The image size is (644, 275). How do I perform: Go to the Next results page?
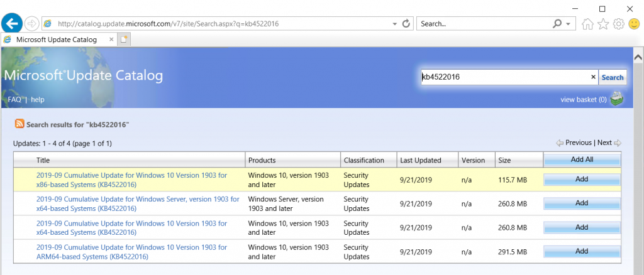point(604,143)
